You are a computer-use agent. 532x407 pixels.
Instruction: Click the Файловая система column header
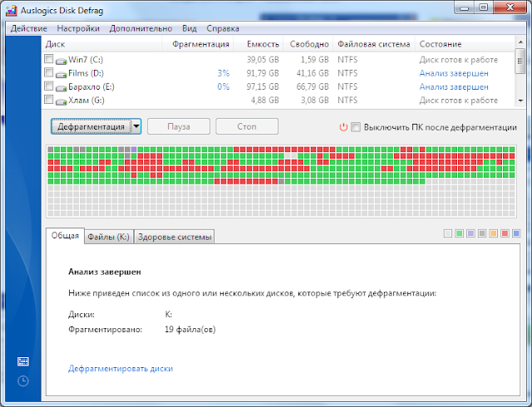(374, 44)
